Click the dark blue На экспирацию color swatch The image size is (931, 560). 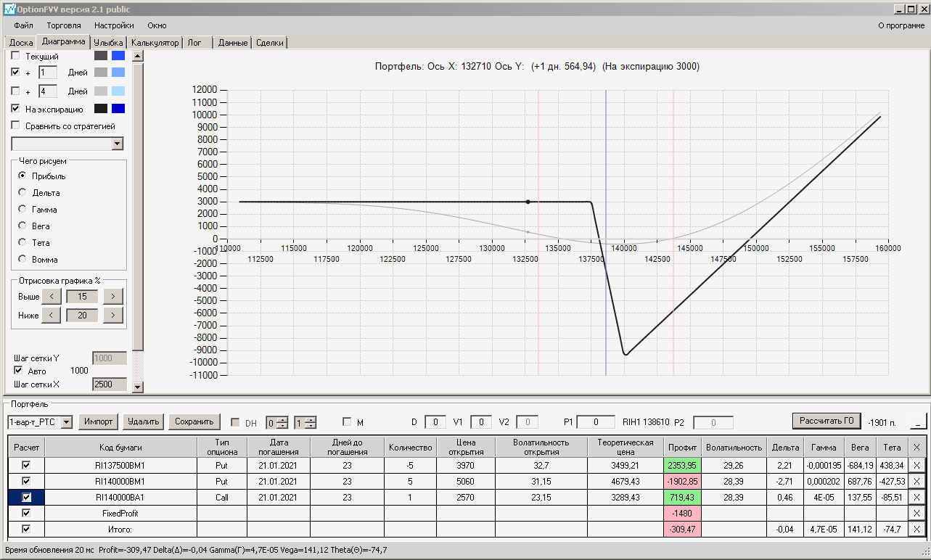[118, 109]
